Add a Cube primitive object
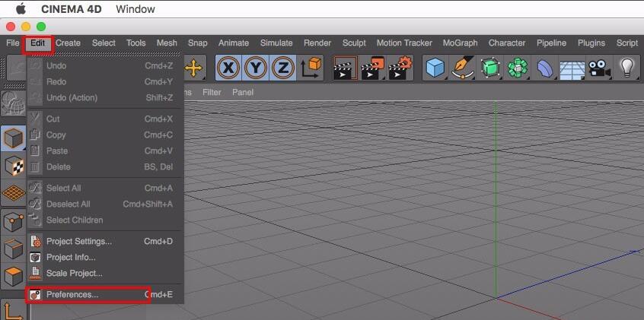644x320 pixels. (435, 68)
